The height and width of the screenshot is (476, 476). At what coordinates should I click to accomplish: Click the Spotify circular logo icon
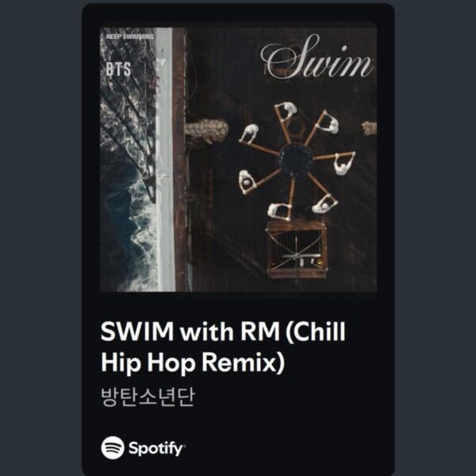point(113,447)
